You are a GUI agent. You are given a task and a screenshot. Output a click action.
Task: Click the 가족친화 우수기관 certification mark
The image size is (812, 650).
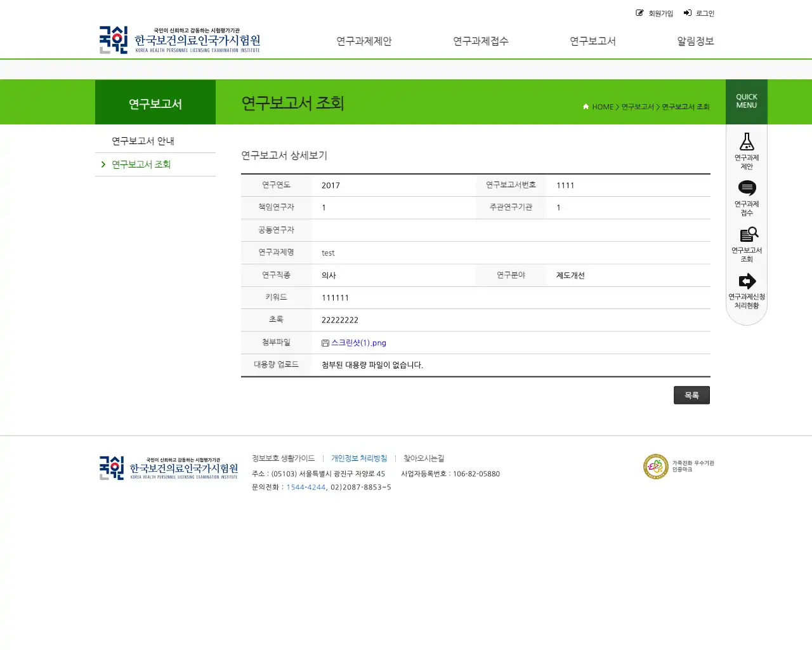(x=678, y=467)
